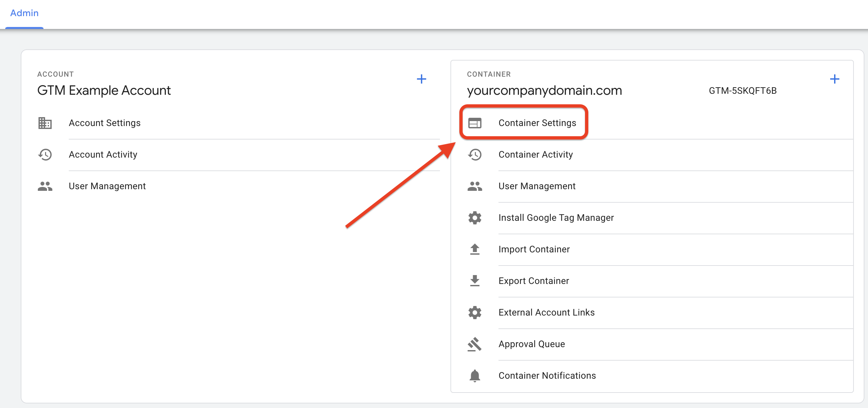Click the Container Activity history icon
Screen dimensions: 868x408
click(474, 155)
